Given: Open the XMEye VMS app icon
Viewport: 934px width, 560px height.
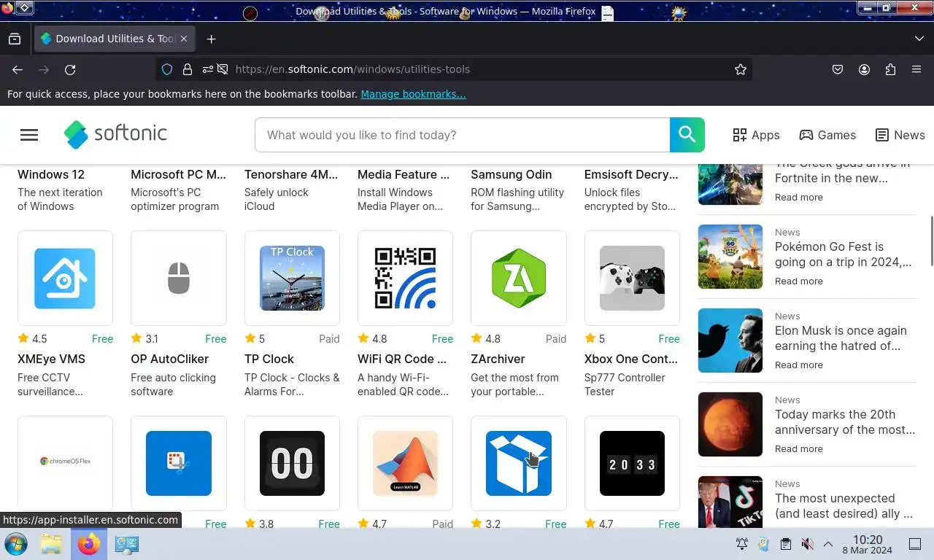Looking at the screenshot, I should point(65,278).
